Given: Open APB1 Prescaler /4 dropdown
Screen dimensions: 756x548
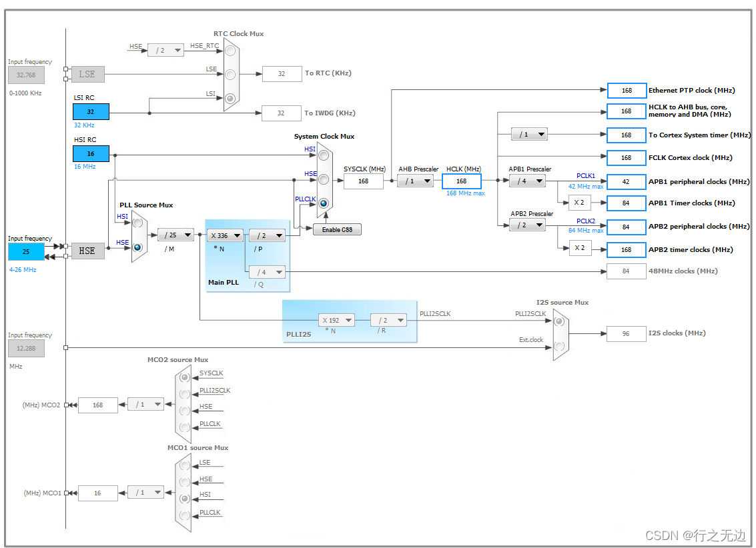Looking at the screenshot, I should 528,181.
